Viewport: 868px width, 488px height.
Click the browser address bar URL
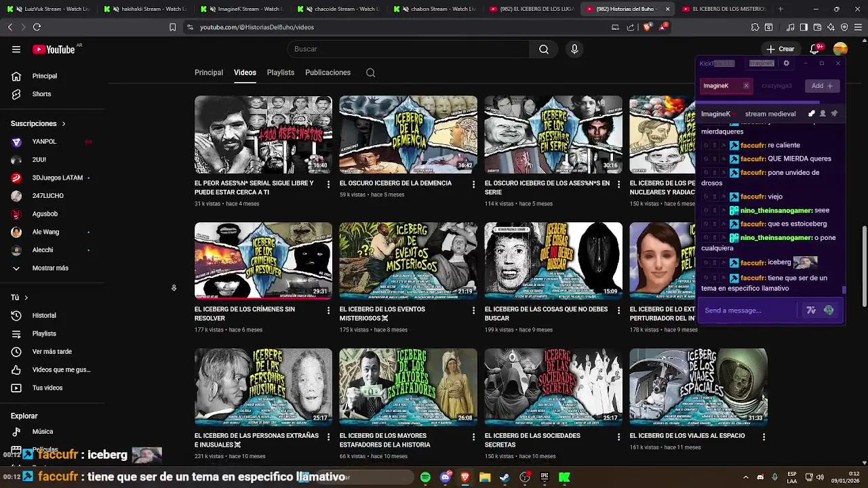(x=257, y=27)
